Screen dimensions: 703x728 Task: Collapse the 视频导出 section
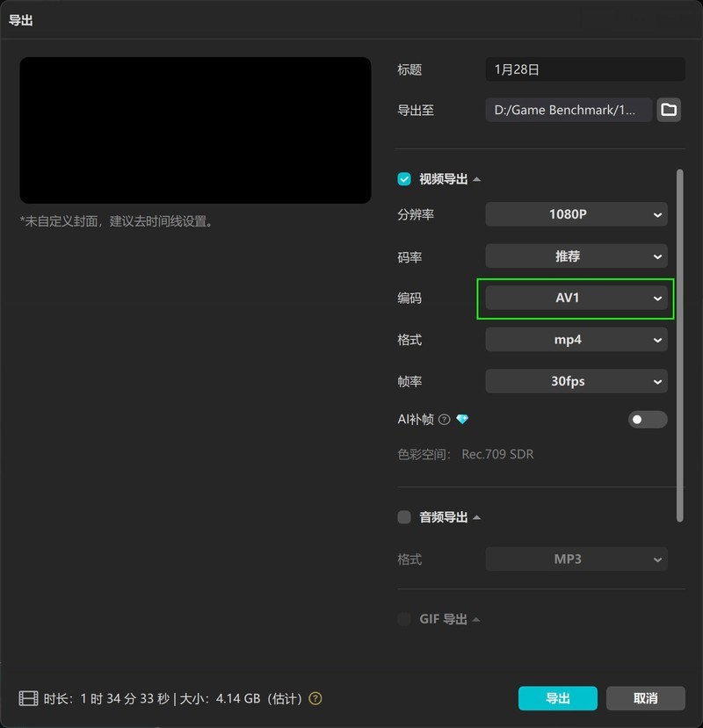click(x=475, y=178)
